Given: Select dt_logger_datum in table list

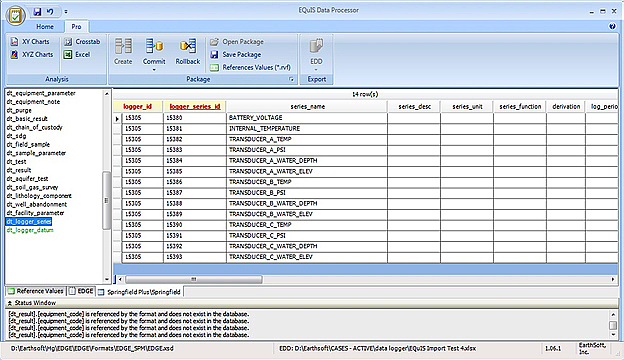Looking at the screenshot, I should [30, 230].
